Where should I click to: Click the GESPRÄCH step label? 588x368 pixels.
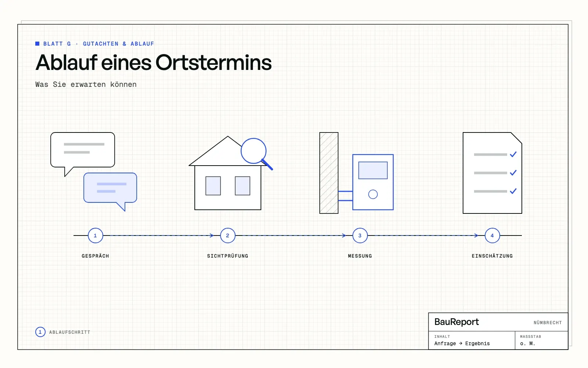(x=96, y=256)
